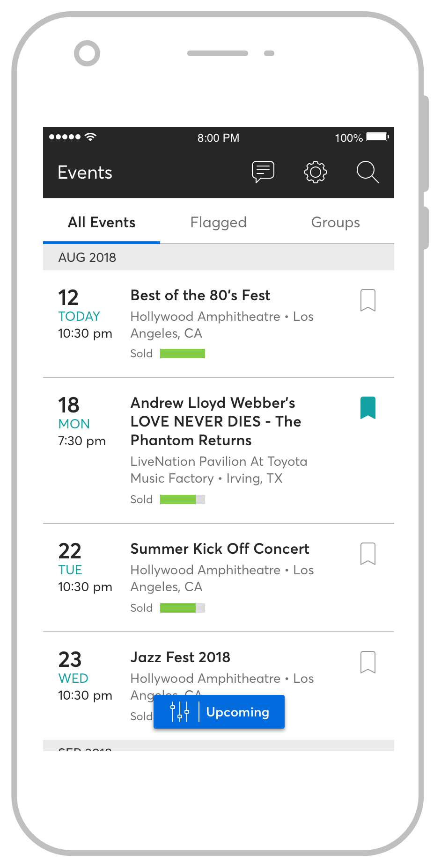Open the messages chat icon
The height and width of the screenshot is (868, 441).
pyautogui.click(x=263, y=172)
